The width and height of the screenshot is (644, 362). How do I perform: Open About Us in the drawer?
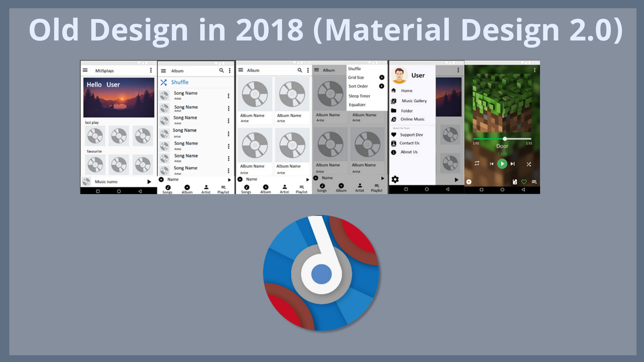click(x=409, y=152)
